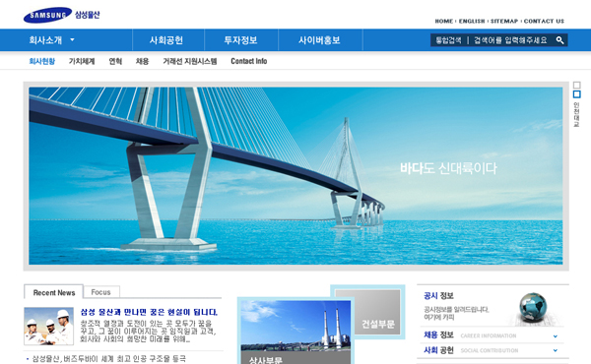591x364 pixels.
Task: Click the 삼성물산 text beside the logo
Action: pyautogui.click(x=87, y=15)
